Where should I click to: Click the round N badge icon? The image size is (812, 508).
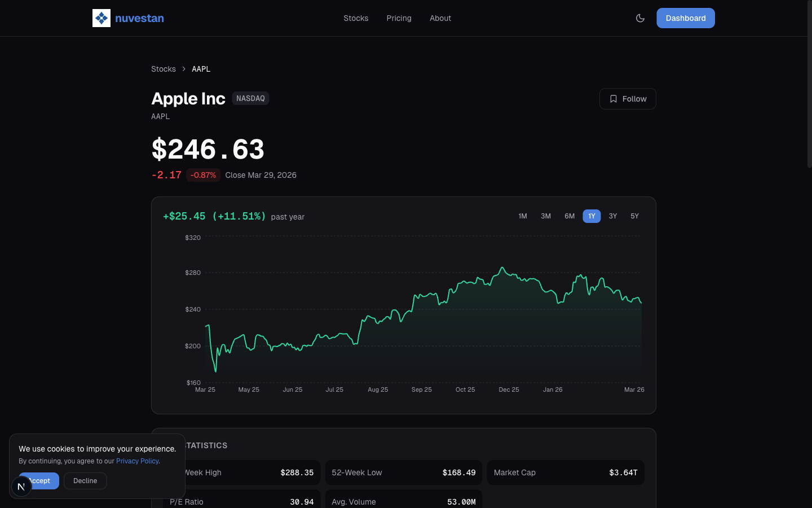pyautogui.click(x=21, y=487)
